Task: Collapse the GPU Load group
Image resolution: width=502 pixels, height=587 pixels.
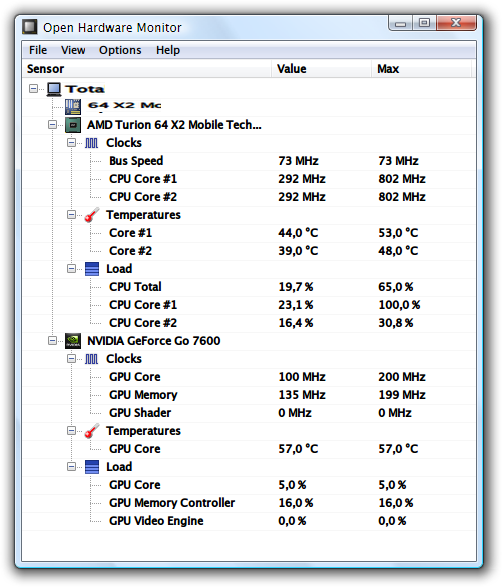Action: click(71, 467)
